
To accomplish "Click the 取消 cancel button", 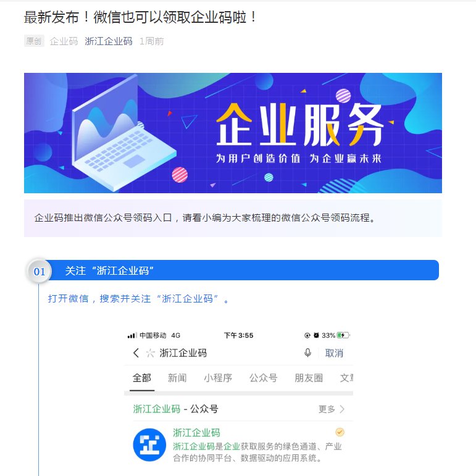I will tap(334, 353).
